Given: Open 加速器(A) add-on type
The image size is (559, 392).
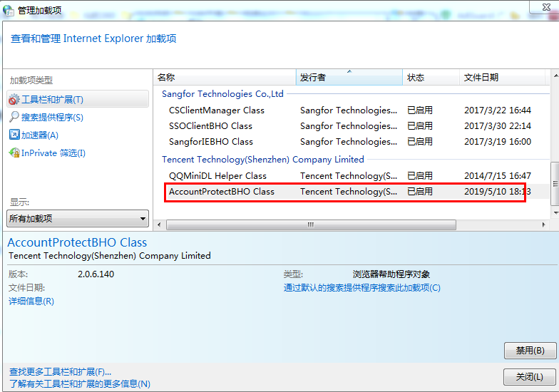Looking at the screenshot, I should [x=40, y=135].
